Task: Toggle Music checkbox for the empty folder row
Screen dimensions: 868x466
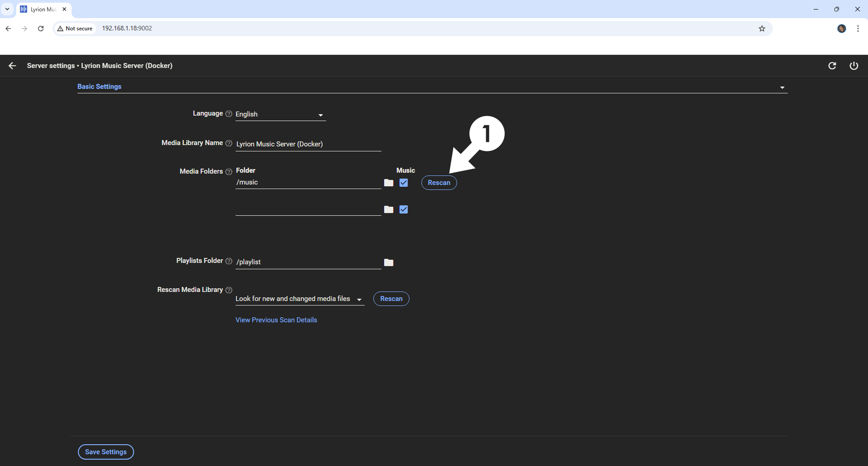Action: (x=404, y=209)
